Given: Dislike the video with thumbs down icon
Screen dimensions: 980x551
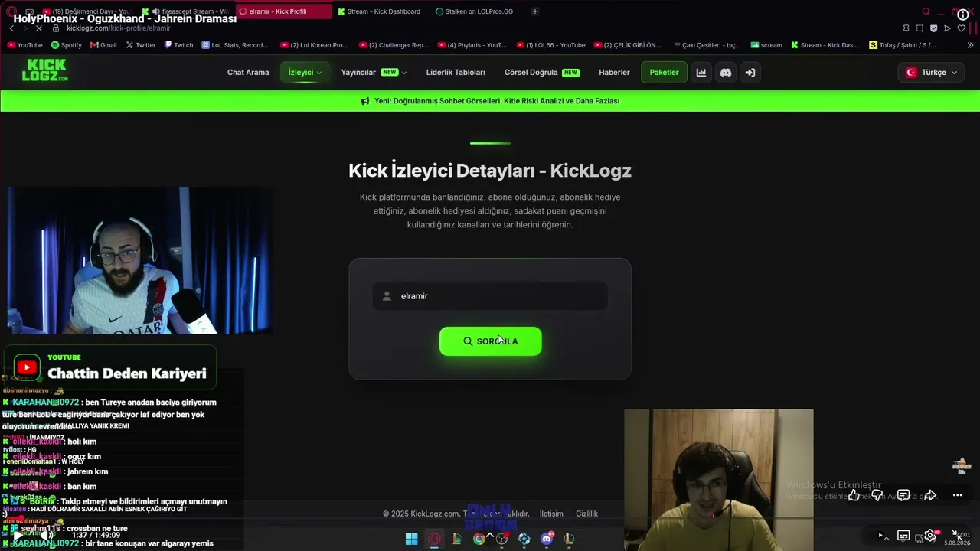Looking at the screenshot, I should (877, 495).
